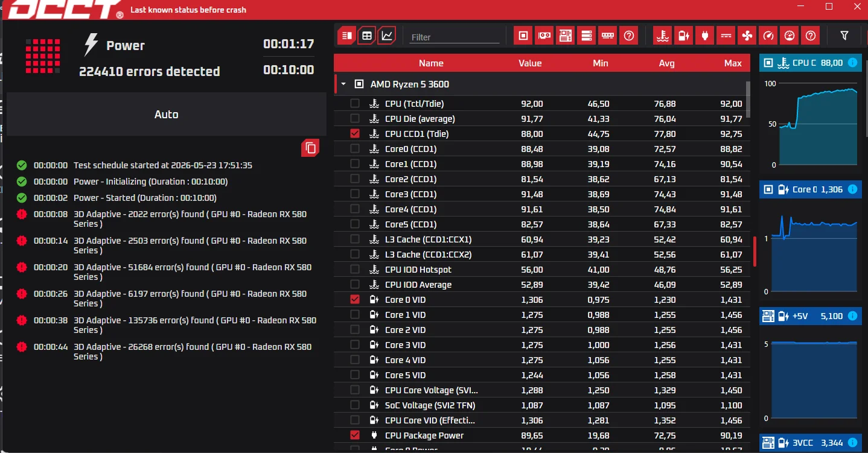This screenshot has height=453, width=868.
Task: Toggle the voltage sensor filter icon
Action: (x=684, y=36)
